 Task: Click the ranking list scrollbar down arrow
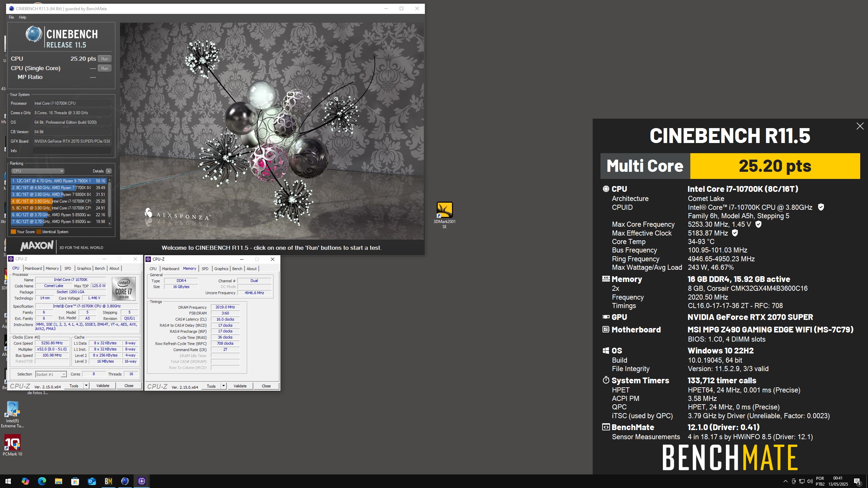click(110, 223)
